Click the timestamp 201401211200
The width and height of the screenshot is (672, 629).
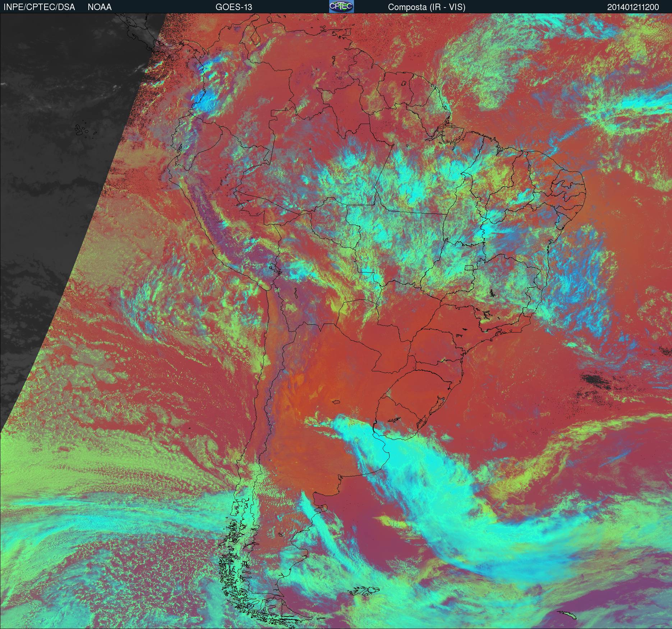point(633,7)
